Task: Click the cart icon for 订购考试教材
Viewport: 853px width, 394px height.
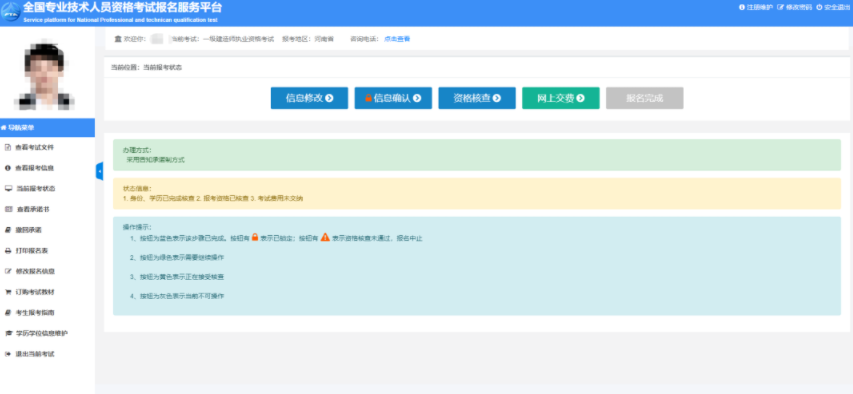Action: [x=8, y=292]
